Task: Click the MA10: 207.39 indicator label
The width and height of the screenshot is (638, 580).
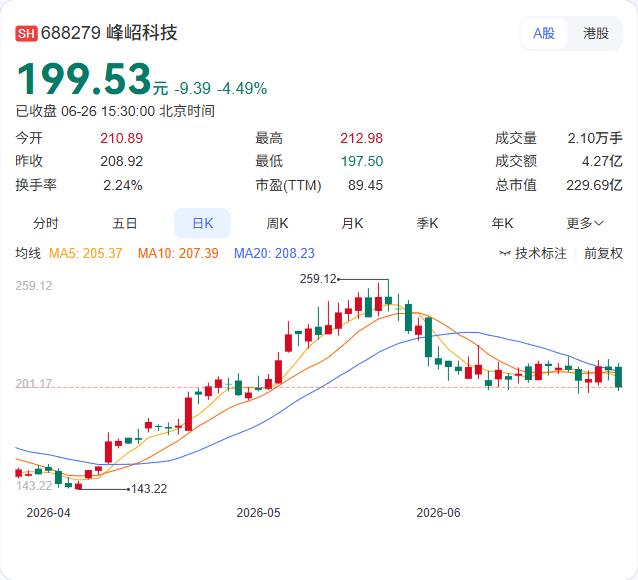Action: (178, 253)
